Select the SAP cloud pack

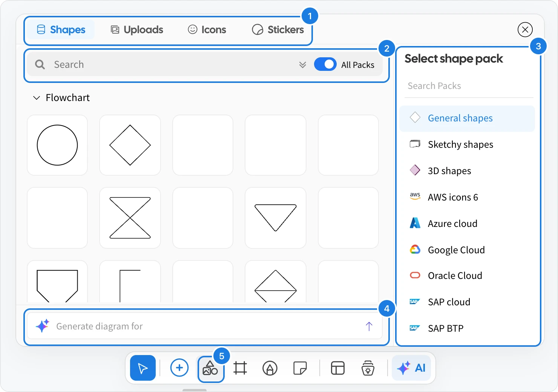coord(467,302)
